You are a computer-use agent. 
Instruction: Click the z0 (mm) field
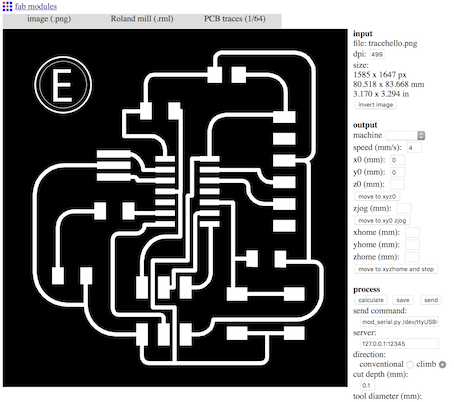[397, 184]
